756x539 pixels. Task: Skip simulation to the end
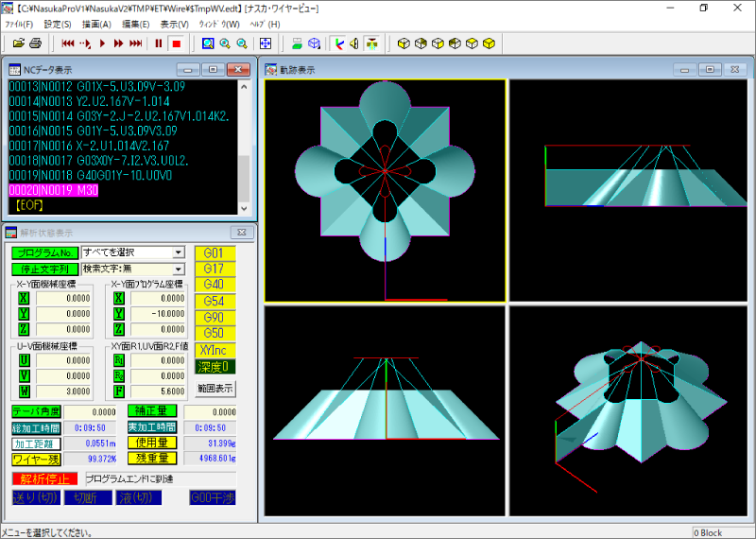[136, 43]
